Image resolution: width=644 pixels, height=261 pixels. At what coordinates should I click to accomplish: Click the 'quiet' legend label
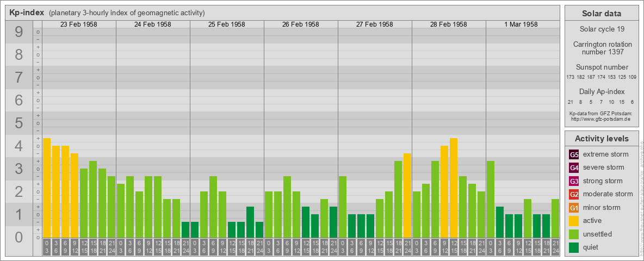point(591,247)
